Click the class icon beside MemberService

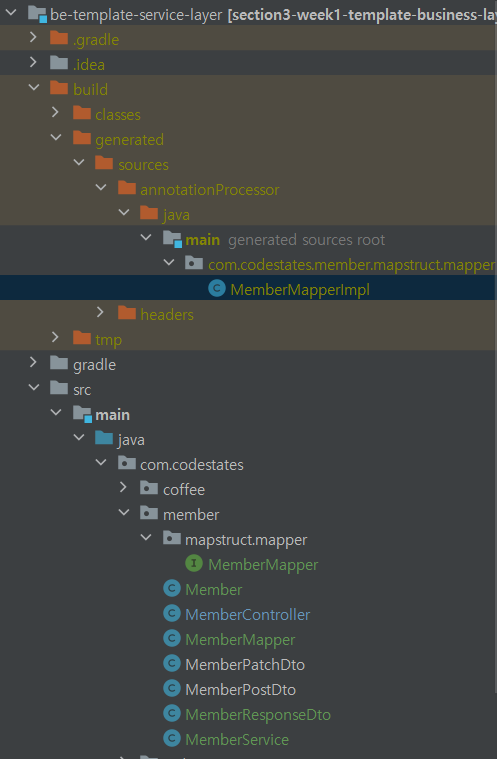(x=172, y=739)
